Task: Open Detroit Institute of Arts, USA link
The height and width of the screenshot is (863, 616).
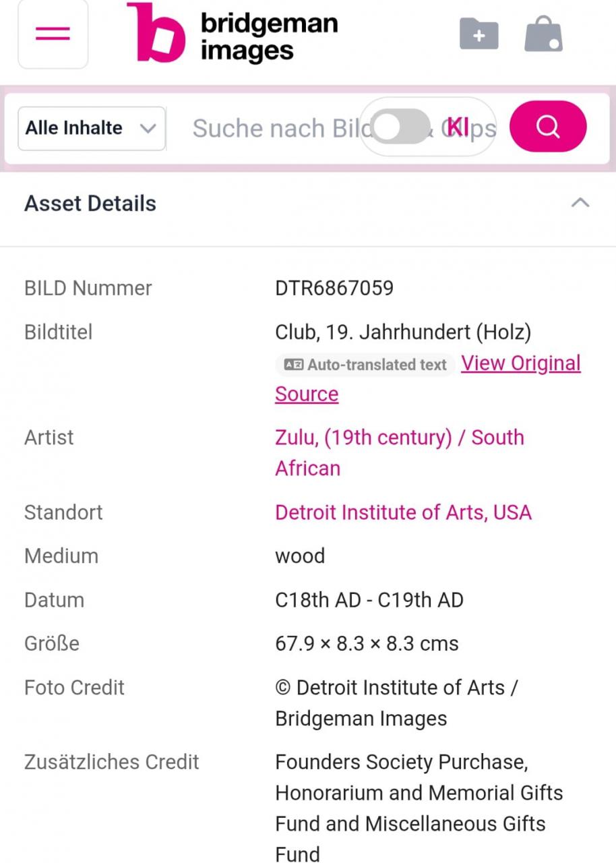Action: (x=403, y=512)
